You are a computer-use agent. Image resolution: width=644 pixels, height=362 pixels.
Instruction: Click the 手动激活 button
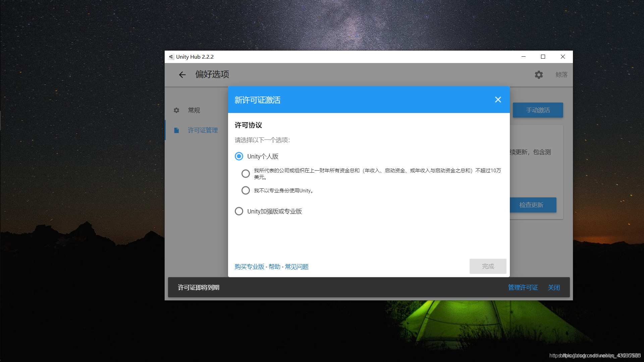click(538, 110)
